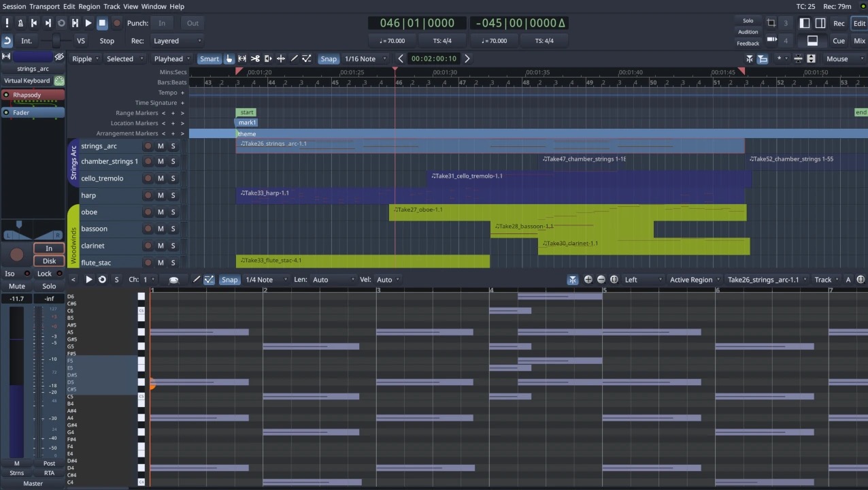Open the 1/16 Note grid dropdown
868x490 pixels.
point(364,59)
